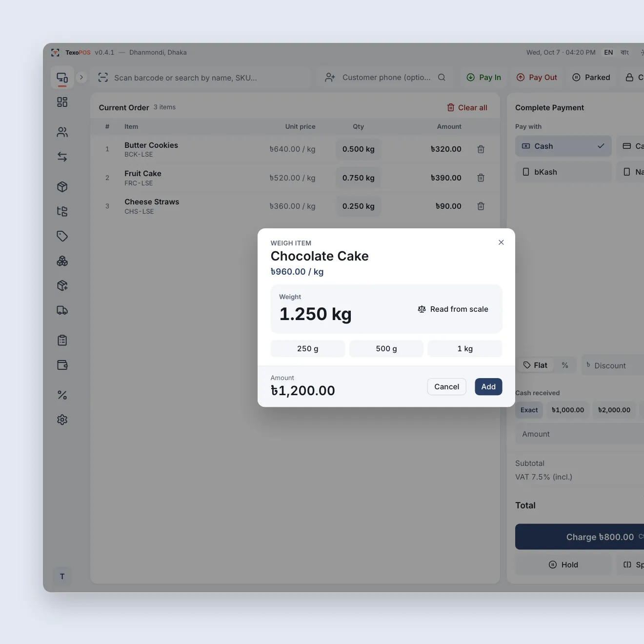644x644 pixels.
Task: Close the Weigh Item dialog
Action: pyautogui.click(x=501, y=242)
